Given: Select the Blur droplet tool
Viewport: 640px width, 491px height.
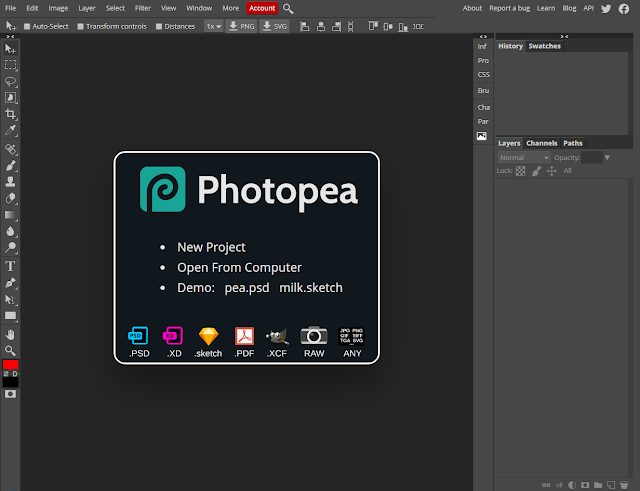Looking at the screenshot, I should point(10,231).
